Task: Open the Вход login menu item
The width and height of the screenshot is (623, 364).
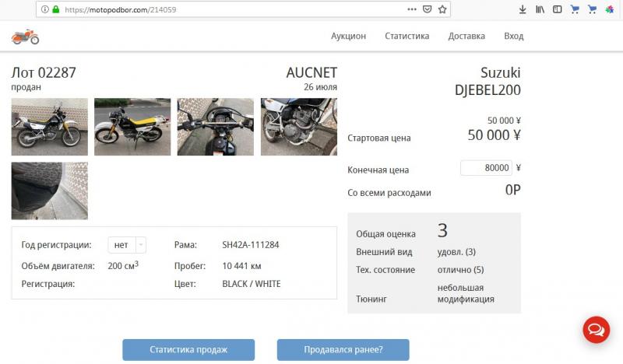Action: coord(514,36)
